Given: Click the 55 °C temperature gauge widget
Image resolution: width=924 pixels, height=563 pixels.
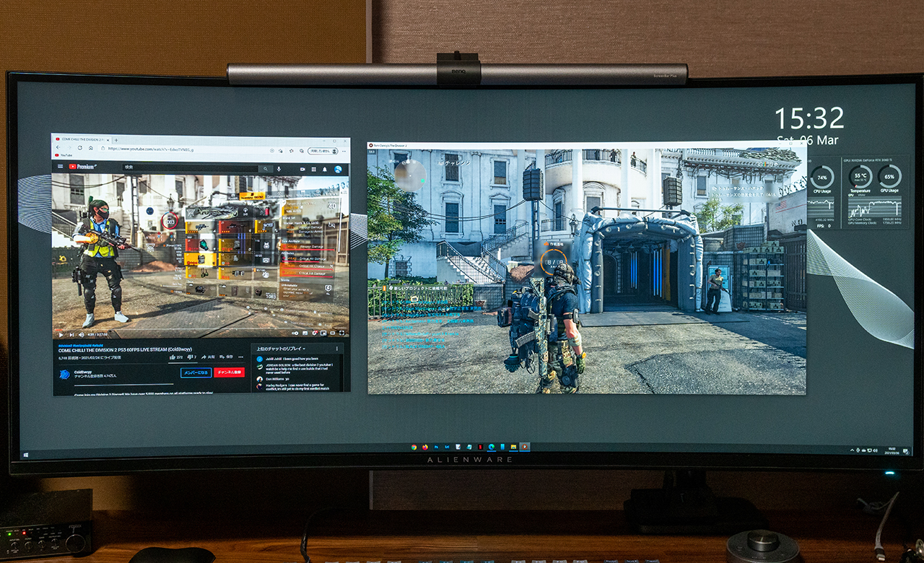Looking at the screenshot, I should tap(860, 178).
